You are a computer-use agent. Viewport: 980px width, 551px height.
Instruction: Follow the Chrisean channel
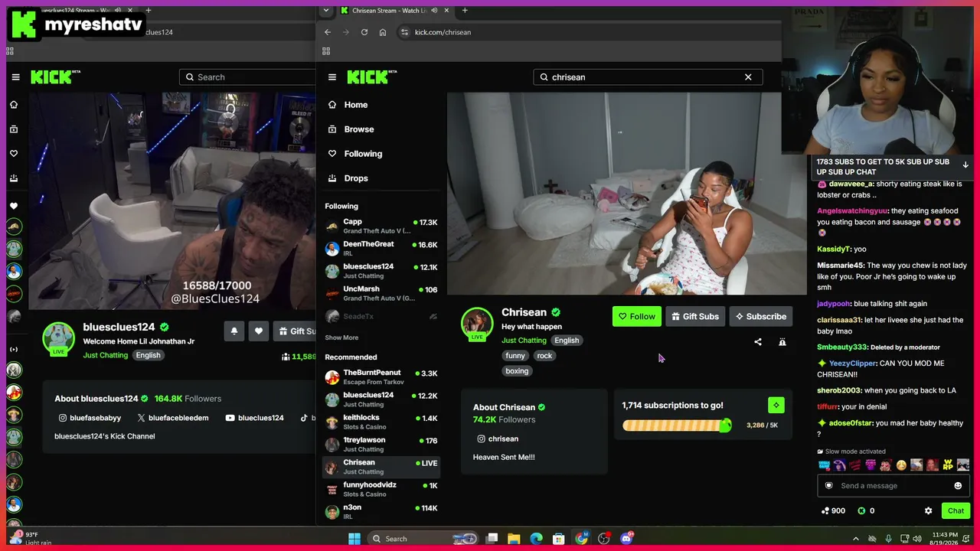pyautogui.click(x=637, y=317)
